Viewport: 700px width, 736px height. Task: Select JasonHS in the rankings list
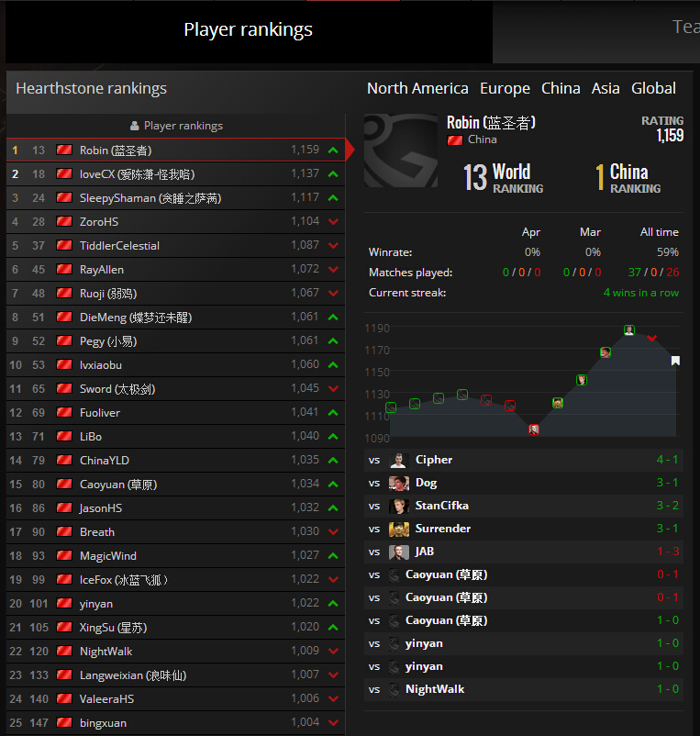(176, 508)
